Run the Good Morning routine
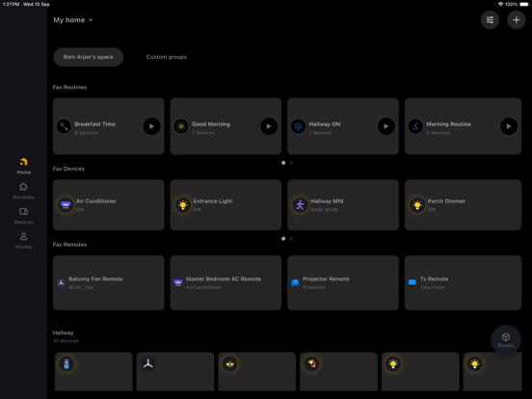The height and width of the screenshot is (399, 532). (269, 126)
